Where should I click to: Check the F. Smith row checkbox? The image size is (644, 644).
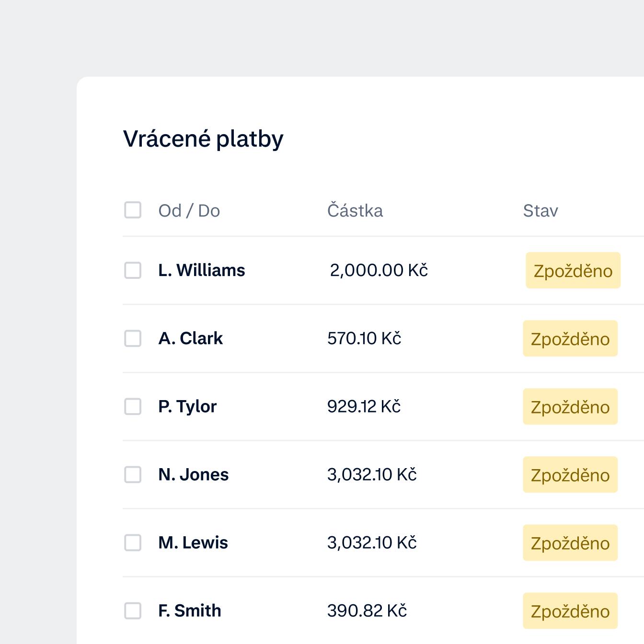pyautogui.click(x=132, y=610)
